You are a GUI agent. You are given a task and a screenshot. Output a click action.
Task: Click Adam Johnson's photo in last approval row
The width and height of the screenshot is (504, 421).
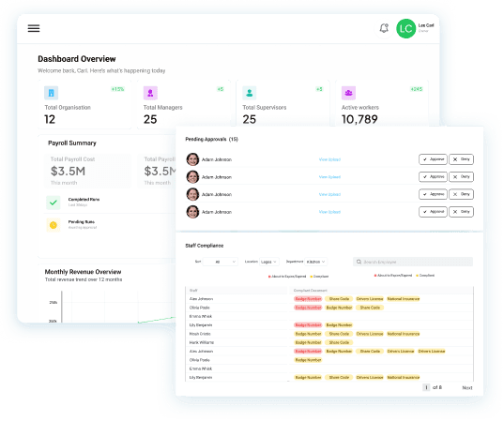pyautogui.click(x=192, y=212)
